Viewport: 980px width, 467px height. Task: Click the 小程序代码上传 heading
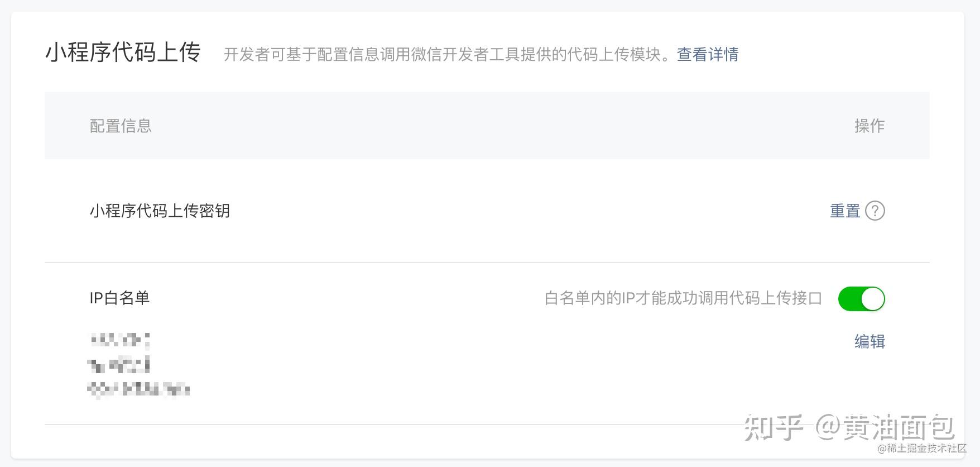pyautogui.click(x=123, y=53)
